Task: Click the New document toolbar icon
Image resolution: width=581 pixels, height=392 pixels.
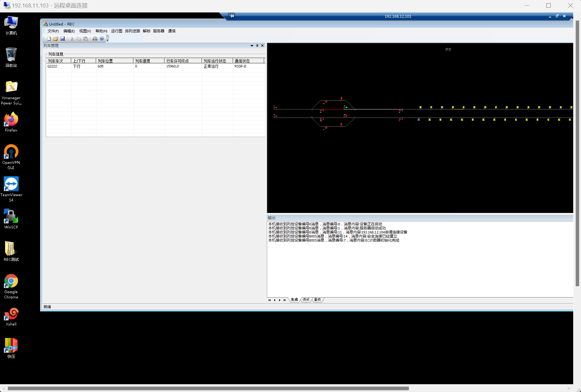Action: coord(49,39)
